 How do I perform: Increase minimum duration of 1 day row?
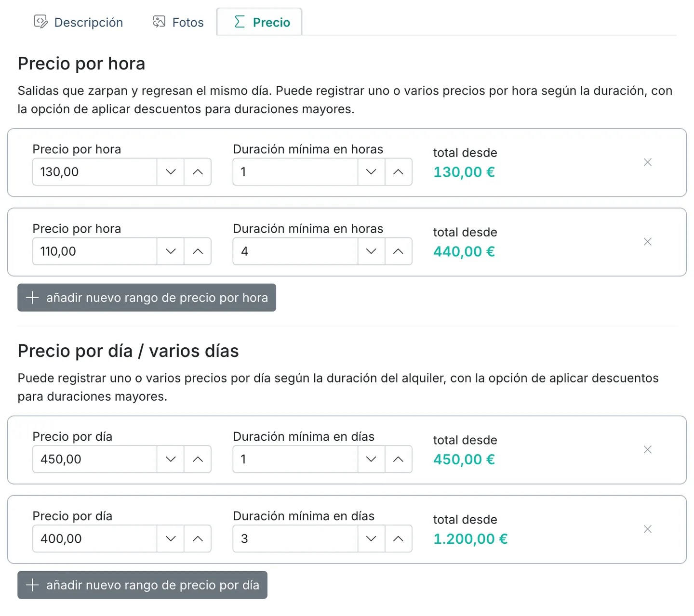click(398, 459)
